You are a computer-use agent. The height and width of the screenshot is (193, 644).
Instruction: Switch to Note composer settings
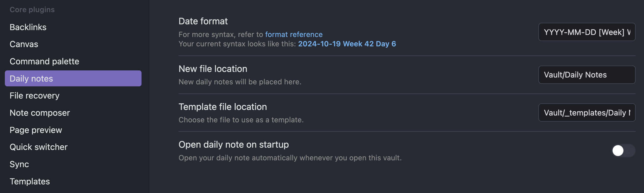pyautogui.click(x=40, y=113)
